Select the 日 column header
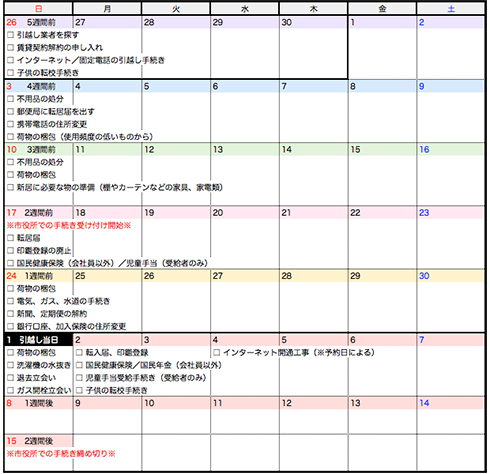The height and width of the screenshot is (474, 490). click(x=39, y=9)
